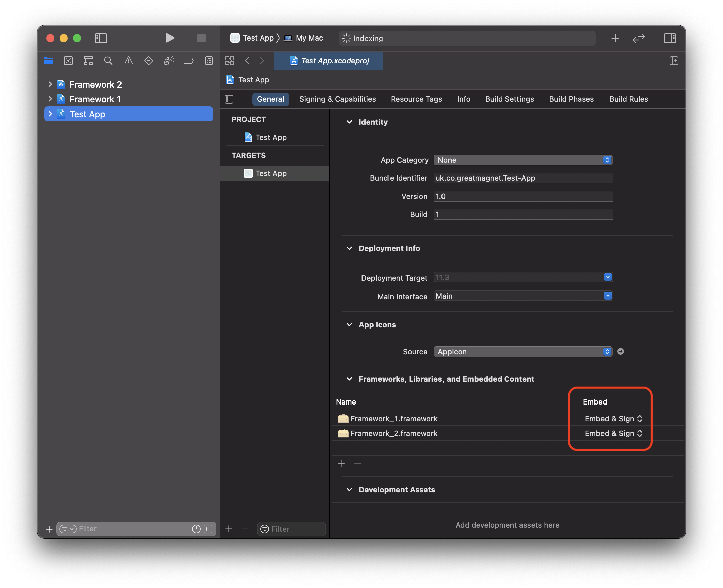The height and width of the screenshot is (588, 723).
Task: Open AppIcon asset with arrow button
Action: [620, 351]
